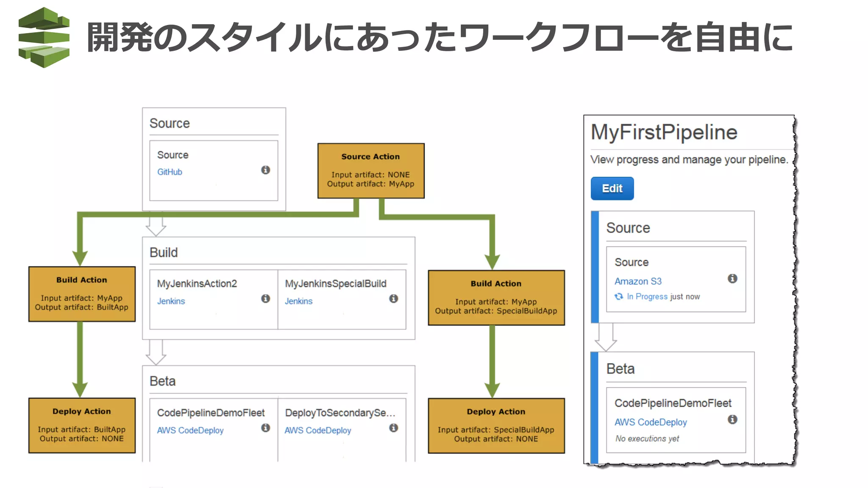Open the GitHub source link
868x488 pixels.
click(170, 172)
